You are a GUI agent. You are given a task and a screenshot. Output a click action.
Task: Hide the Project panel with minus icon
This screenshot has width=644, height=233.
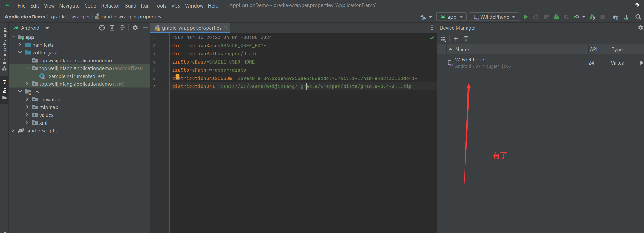[x=145, y=28]
